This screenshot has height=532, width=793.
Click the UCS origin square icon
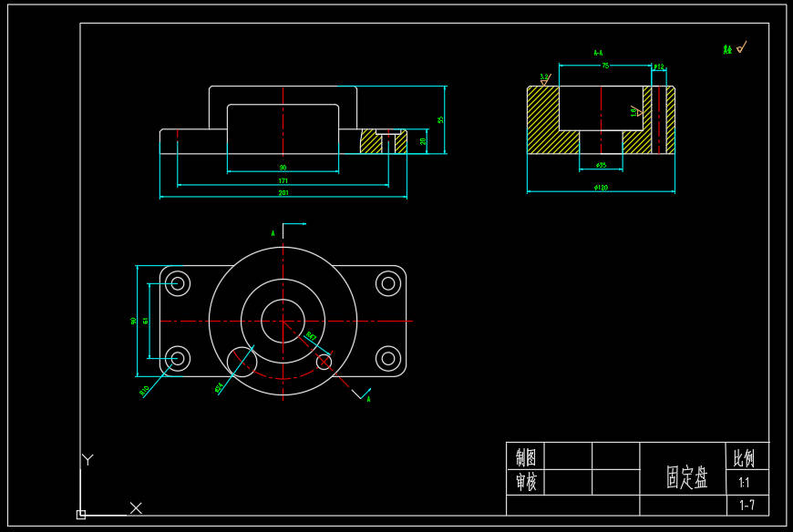point(81,515)
